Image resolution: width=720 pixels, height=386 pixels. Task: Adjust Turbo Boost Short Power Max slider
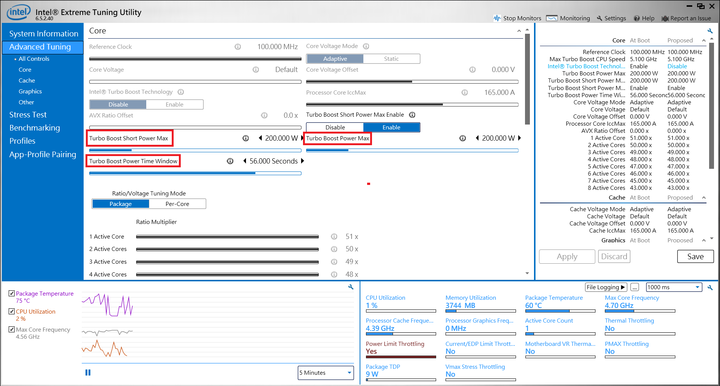195,151
